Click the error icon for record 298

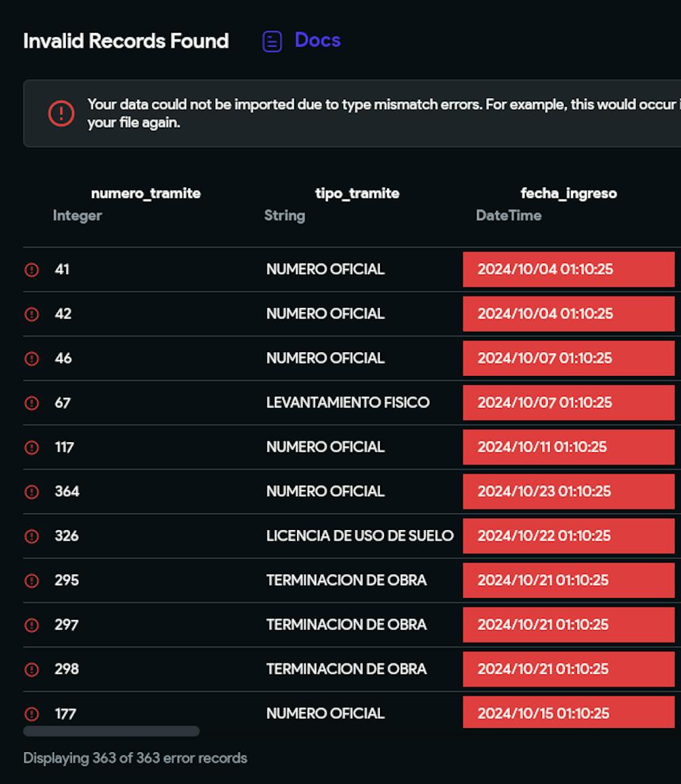pos(31,670)
